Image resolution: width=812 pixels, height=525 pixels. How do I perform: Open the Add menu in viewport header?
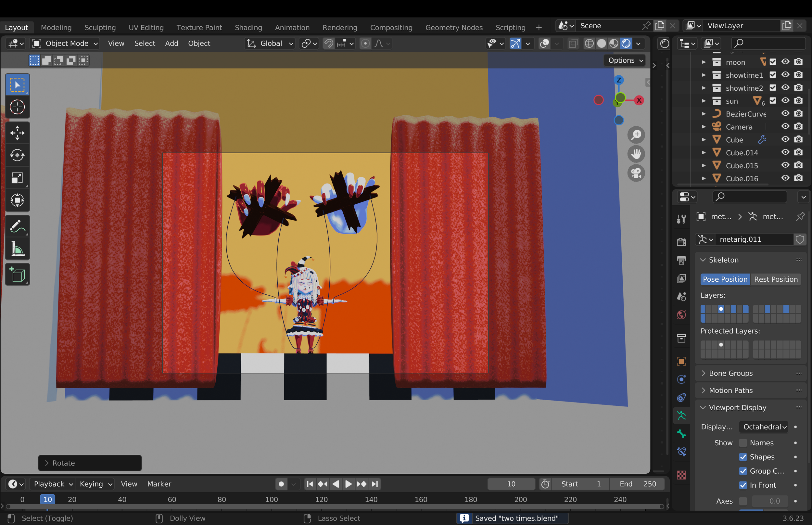(171, 43)
